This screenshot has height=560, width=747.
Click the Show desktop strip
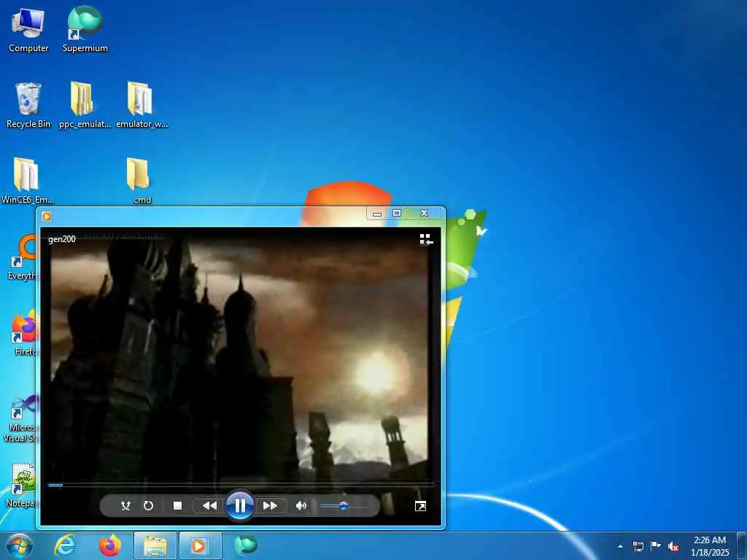(x=742, y=546)
